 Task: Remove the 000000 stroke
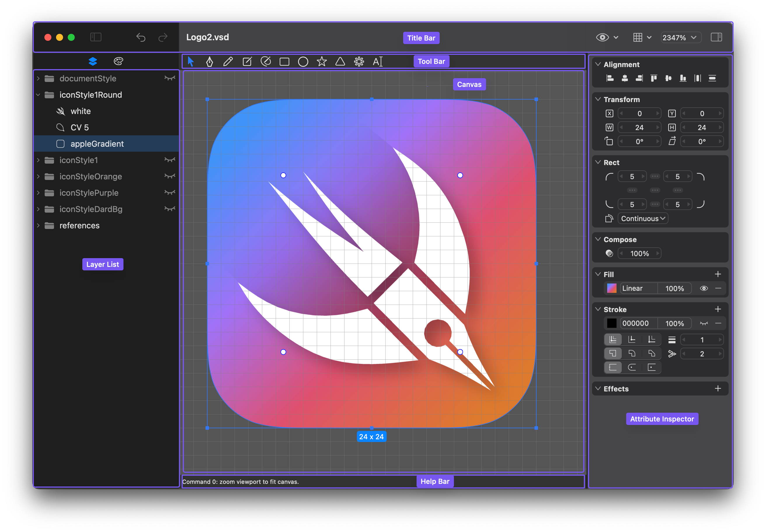click(718, 324)
